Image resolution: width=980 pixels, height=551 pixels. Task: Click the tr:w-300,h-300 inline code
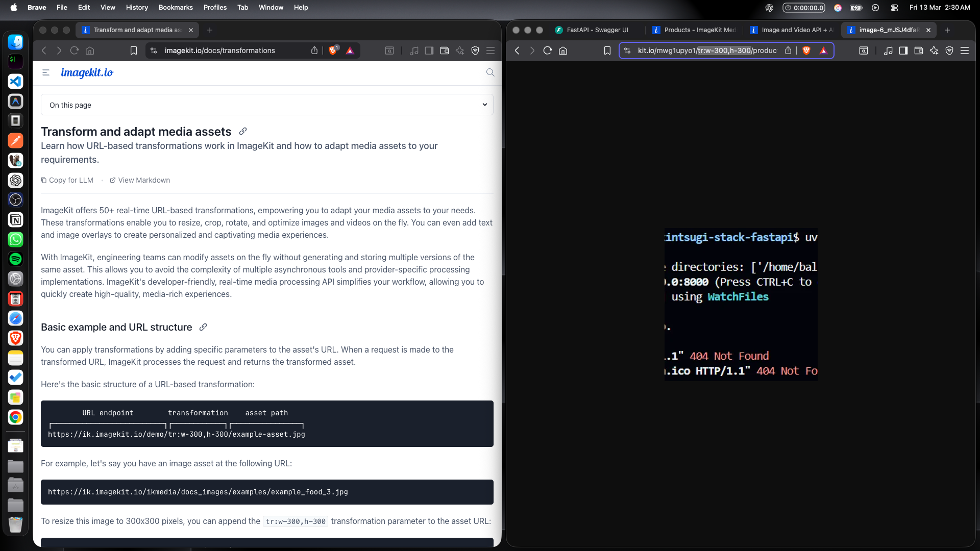(296, 521)
